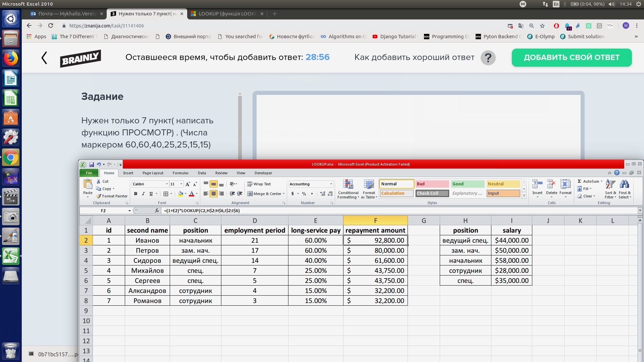
Task: Open the Merge & Center dropdown arrow
Action: [x=283, y=194]
